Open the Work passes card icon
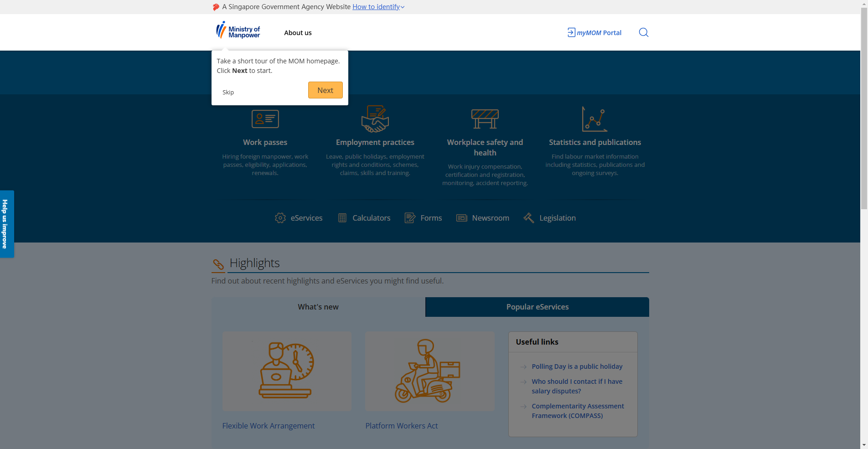The width and height of the screenshot is (868, 449). [x=265, y=119]
